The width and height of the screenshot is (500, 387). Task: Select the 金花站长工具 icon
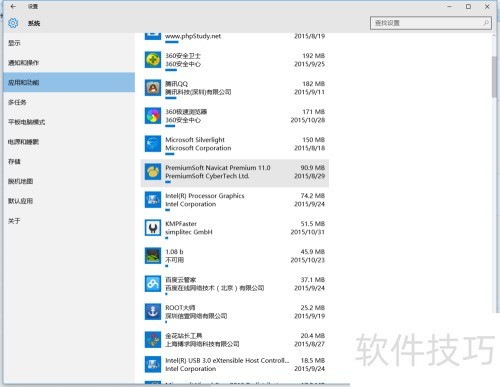pyautogui.click(x=153, y=340)
